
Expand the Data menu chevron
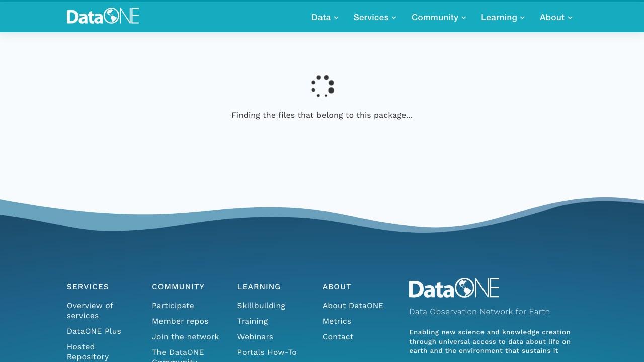[336, 18]
